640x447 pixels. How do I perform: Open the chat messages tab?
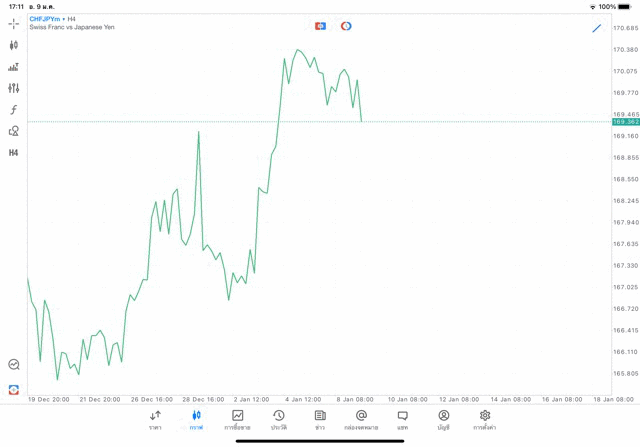pyautogui.click(x=402, y=419)
